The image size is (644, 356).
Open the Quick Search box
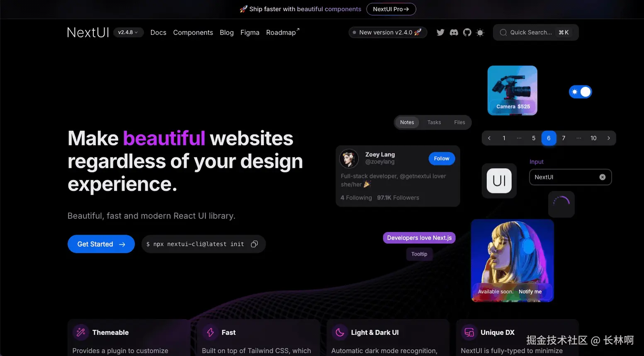click(536, 32)
